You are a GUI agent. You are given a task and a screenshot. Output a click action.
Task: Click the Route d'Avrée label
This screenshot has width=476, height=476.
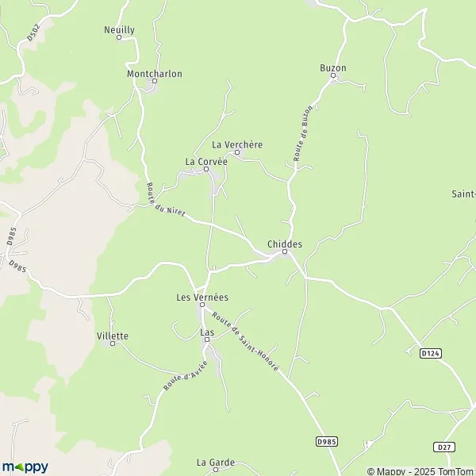[x=186, y=375]
